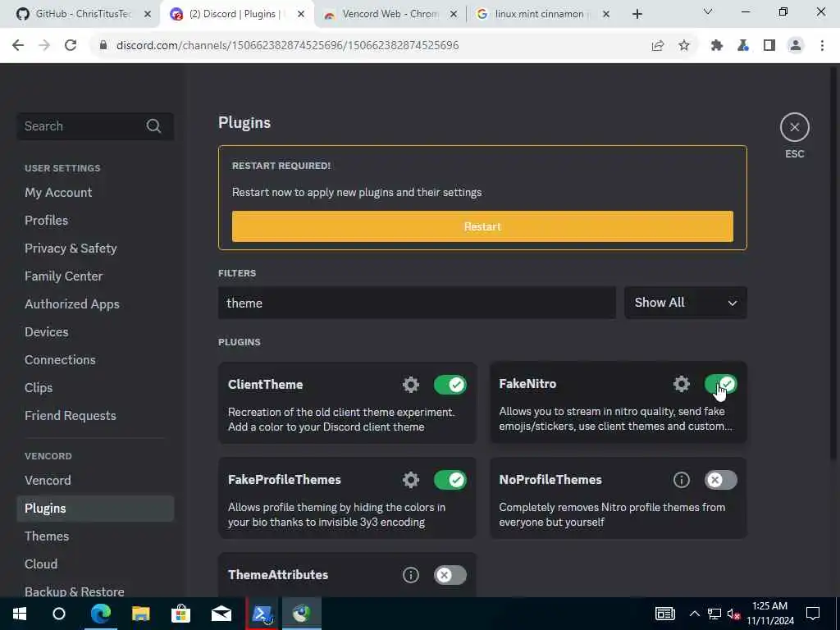This screenshot has width=840, height=630.
Task: Show hidden system tray icons
Action: 694,614
